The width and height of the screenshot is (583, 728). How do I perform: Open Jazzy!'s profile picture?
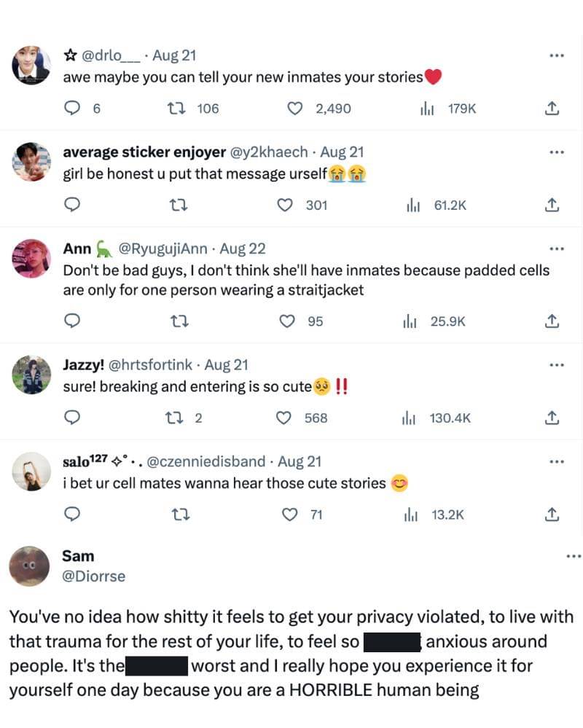point(31,375)
